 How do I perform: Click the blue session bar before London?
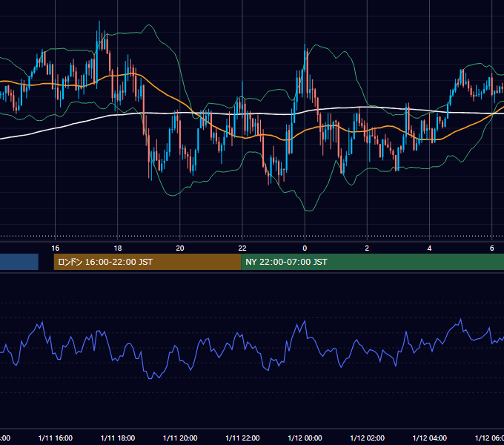click(x=19, y=262)
